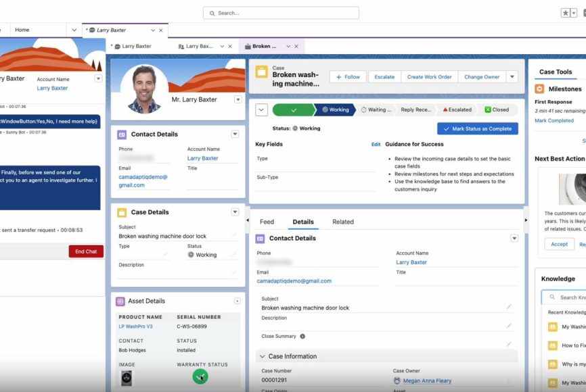Click the Asset Details panel icon
The image size is (586, 392).
pos(120,301)
